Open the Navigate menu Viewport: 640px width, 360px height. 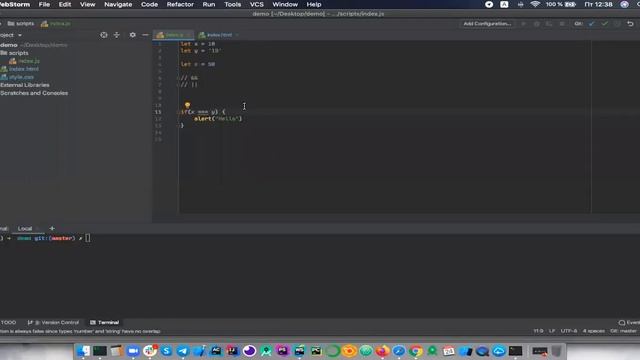click(x=118, y=4)
